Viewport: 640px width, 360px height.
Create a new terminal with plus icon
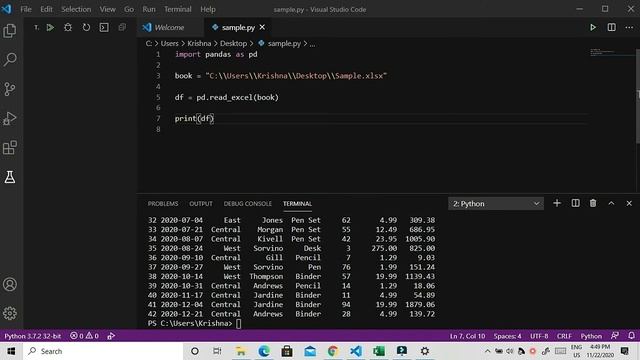click(x=557, y=203)
